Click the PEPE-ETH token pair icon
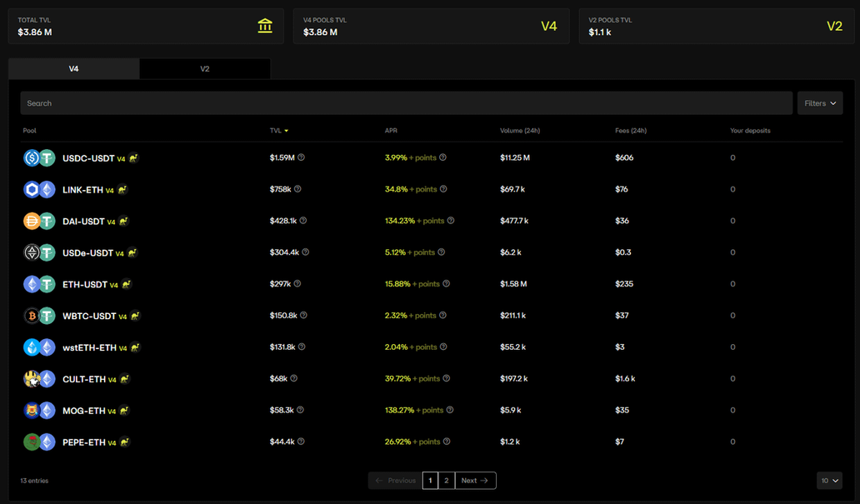Screen dimensions: 860x504 [x=39, y=442]
